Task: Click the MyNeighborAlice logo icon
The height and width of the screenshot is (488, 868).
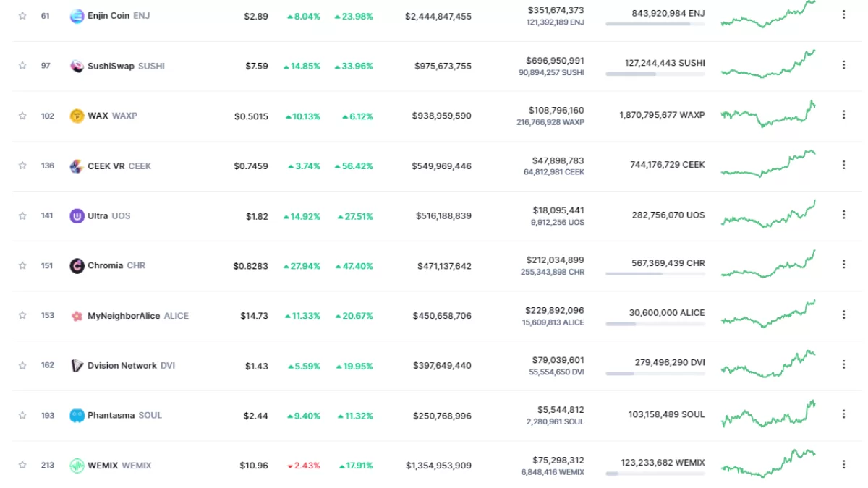Action: [x=77, y=316]
